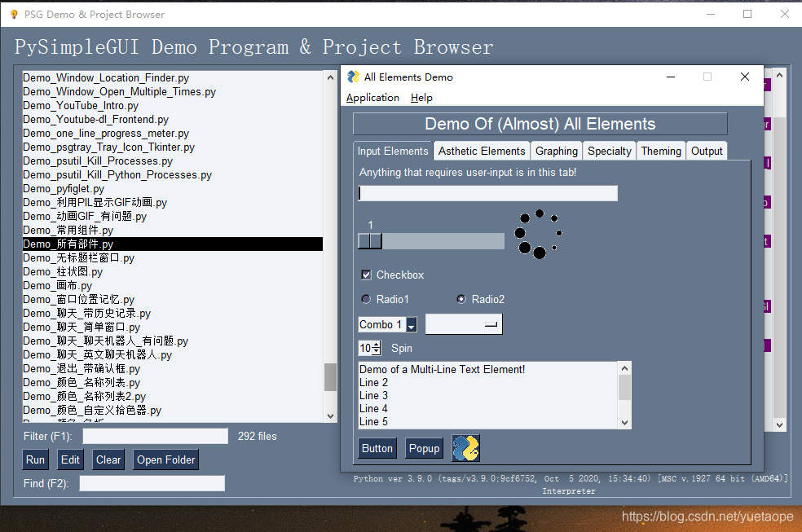Minimize the All Elements Demo window
This screenshot has height=532, width=802.
[x=671, y=77]
